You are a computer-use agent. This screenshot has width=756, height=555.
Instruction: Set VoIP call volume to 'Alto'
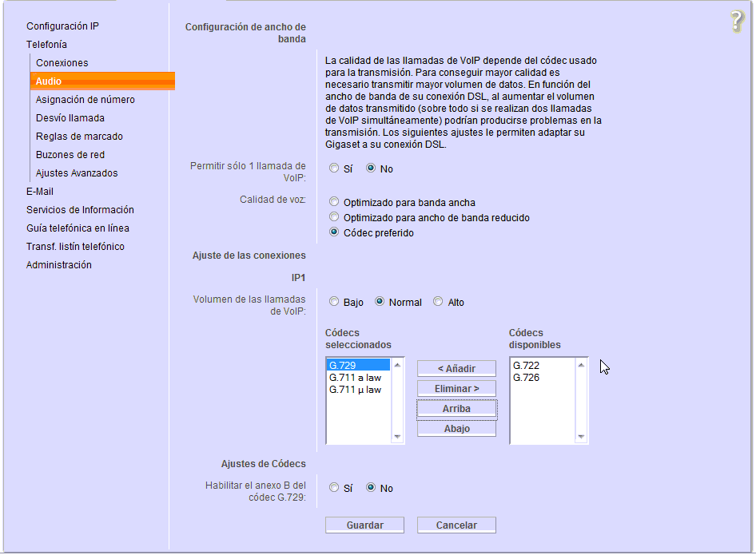point(438,302)
